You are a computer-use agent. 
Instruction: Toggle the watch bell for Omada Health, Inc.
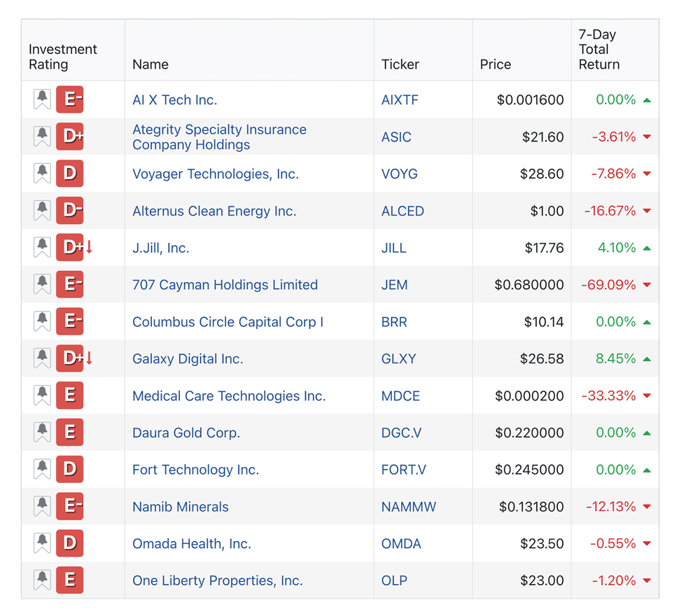point(42,543)
